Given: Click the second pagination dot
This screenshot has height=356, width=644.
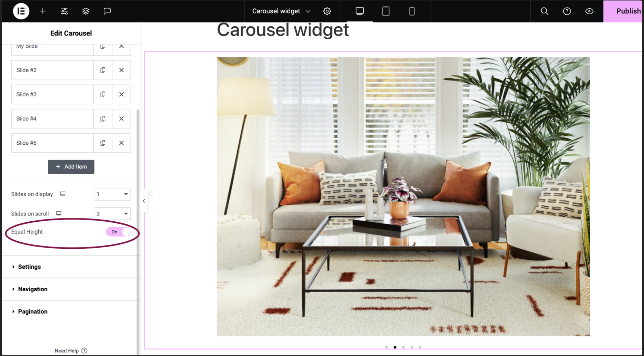Looking at the screenshot, I should pyautogui.click(x=395, y=346).
